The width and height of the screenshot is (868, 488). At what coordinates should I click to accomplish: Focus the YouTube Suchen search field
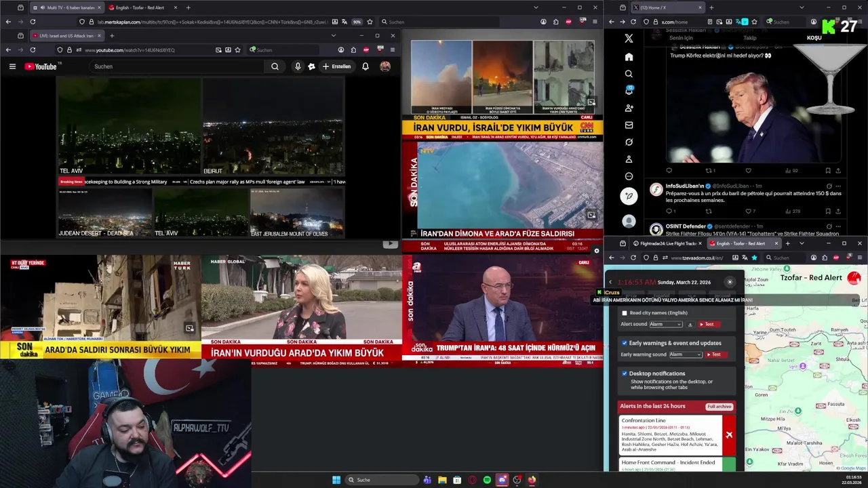click(178, 66)
